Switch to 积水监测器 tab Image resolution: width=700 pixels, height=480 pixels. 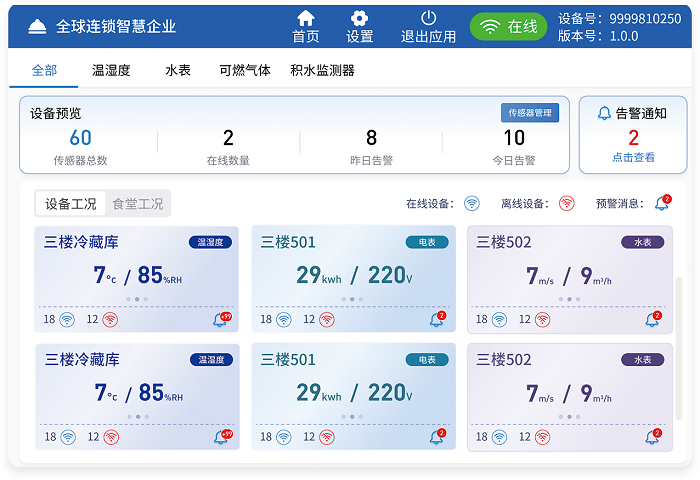point(322,70)
